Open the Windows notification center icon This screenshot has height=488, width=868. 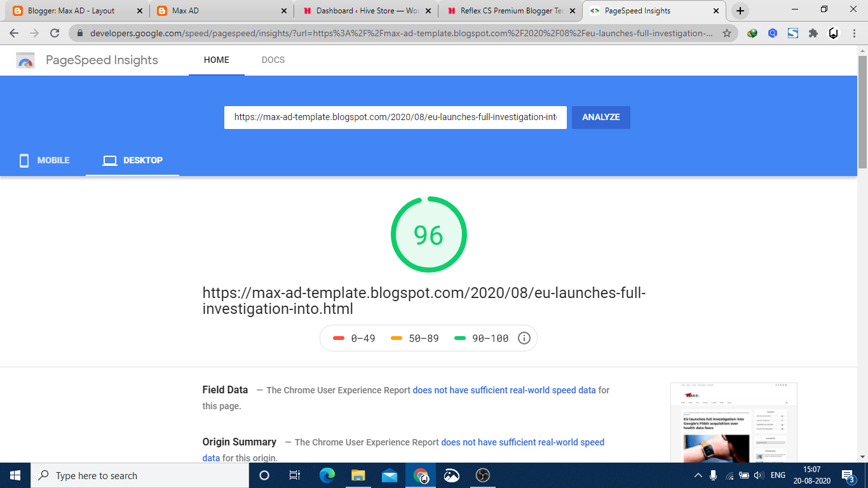point(847,475)
